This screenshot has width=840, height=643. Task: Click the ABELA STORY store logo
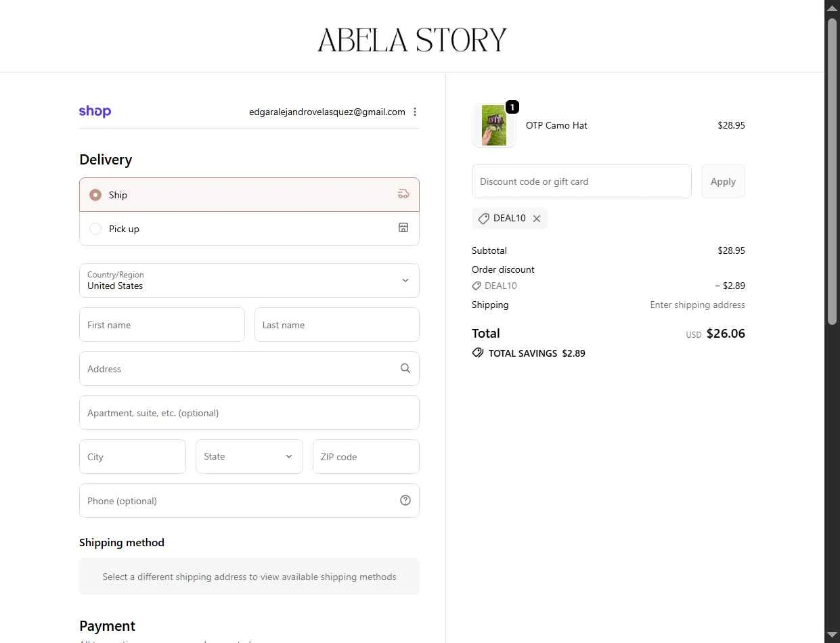[x=412, y=40]
